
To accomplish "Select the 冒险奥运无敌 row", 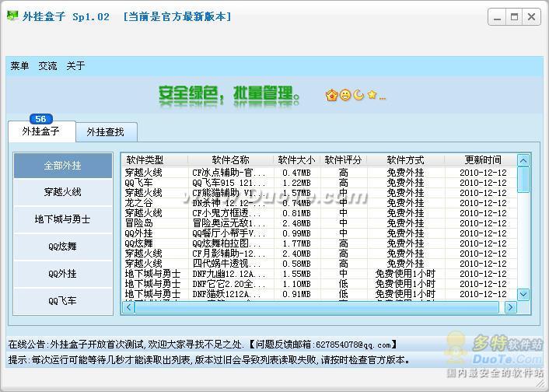I will click(320, 223).
